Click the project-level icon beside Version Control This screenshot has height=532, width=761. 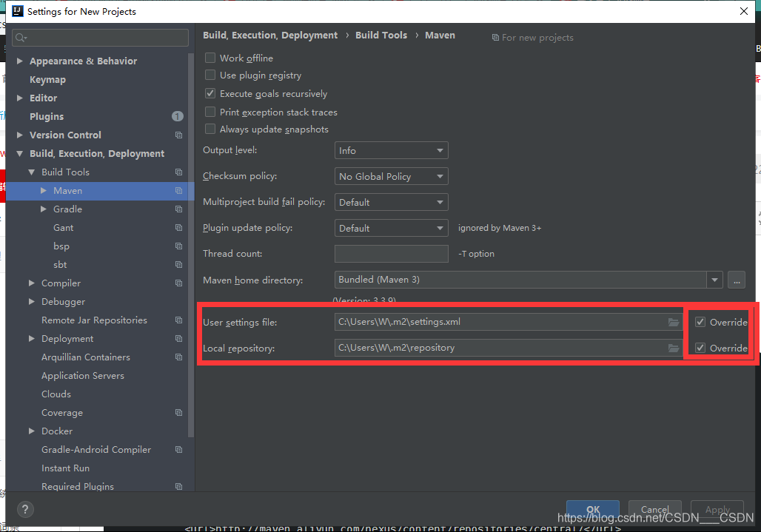click(178, 135)
